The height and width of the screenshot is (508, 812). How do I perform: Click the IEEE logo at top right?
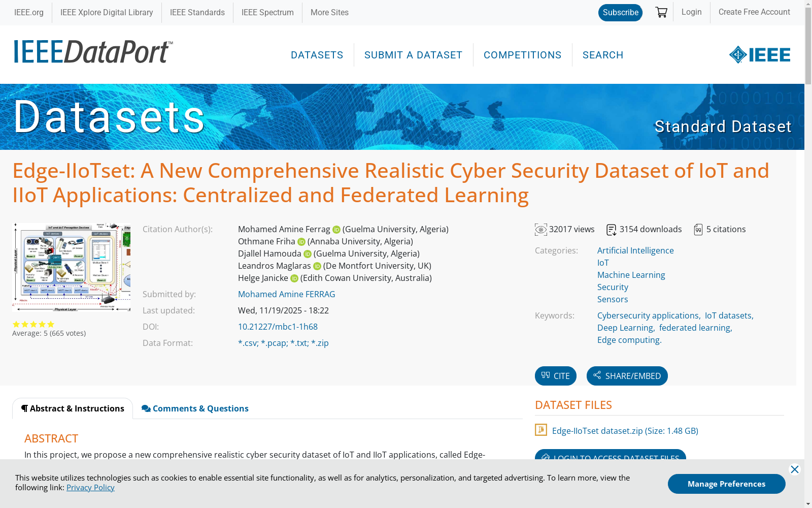pyautogui.click(x=760, y=55)
